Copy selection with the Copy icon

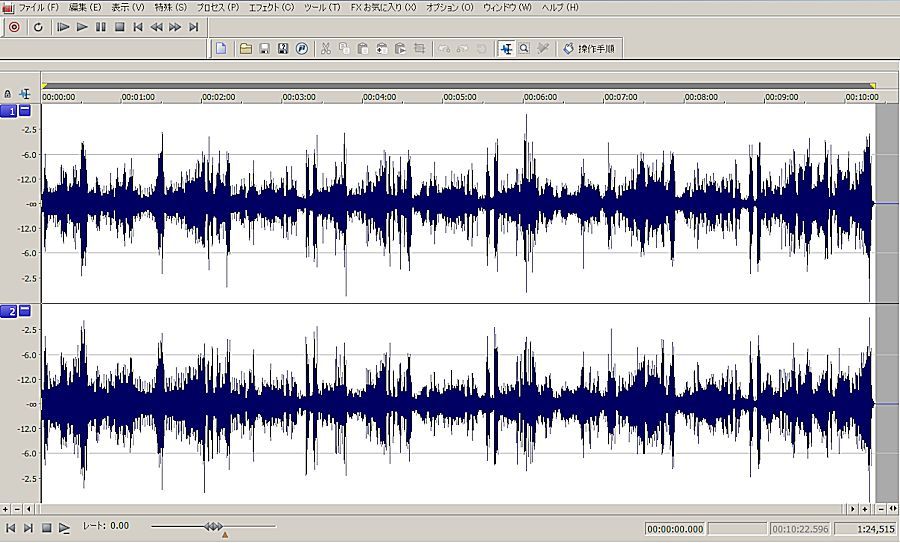[x=344, y=49]
